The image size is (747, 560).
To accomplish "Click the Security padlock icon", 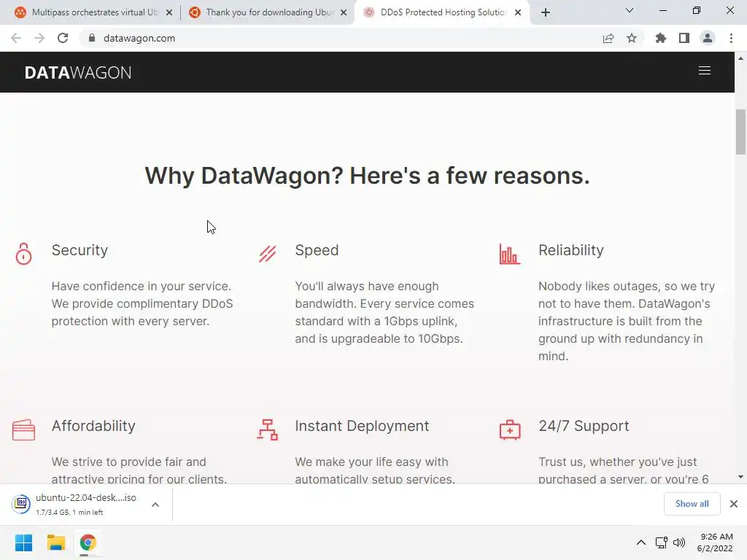I will tap(23, 253).
